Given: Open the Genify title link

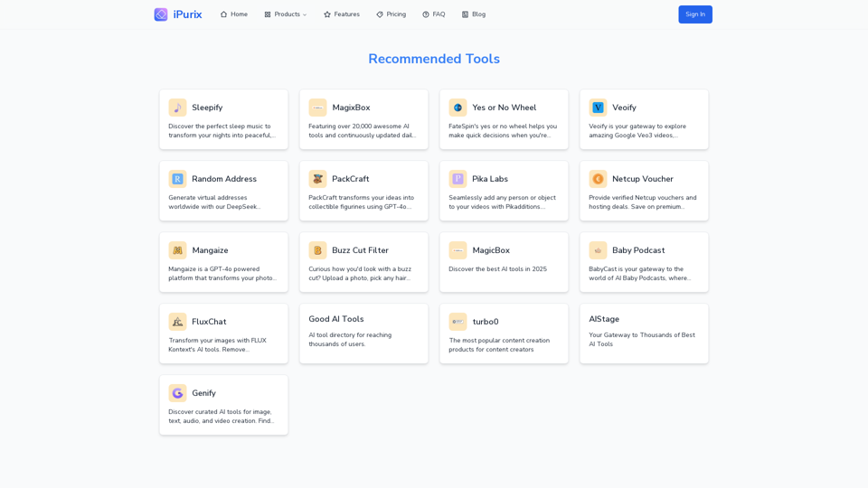Looking at the screenshot, I should [203, 393].
